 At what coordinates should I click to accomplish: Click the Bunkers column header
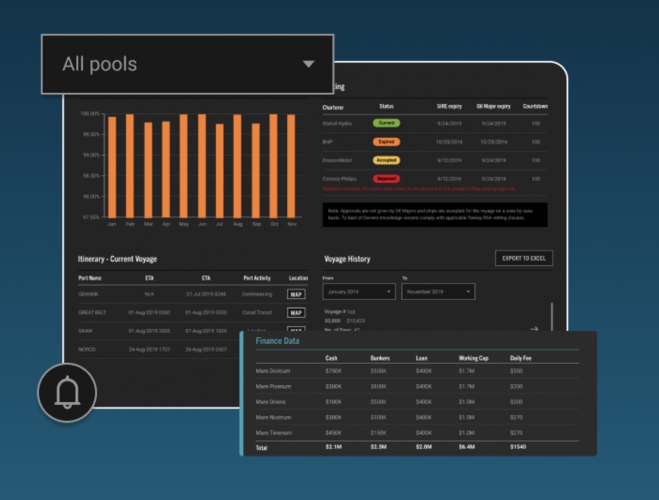coord(380,358)
